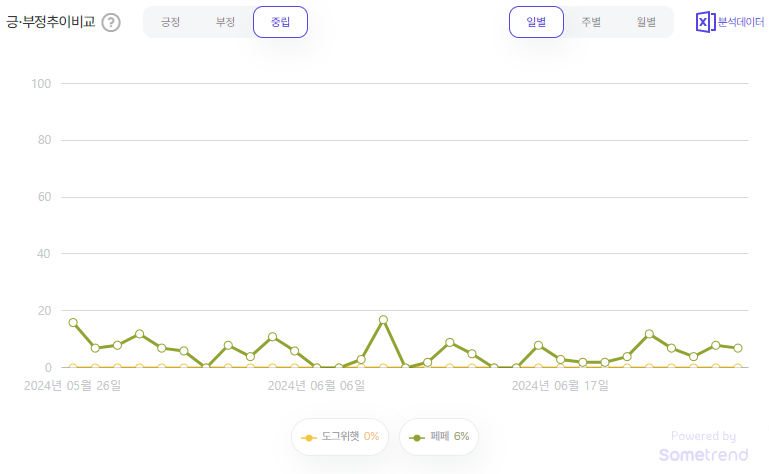This screenshot has width=769, height=474.
Task: Select the 긍정 sentiment tab
Action: 170,22
